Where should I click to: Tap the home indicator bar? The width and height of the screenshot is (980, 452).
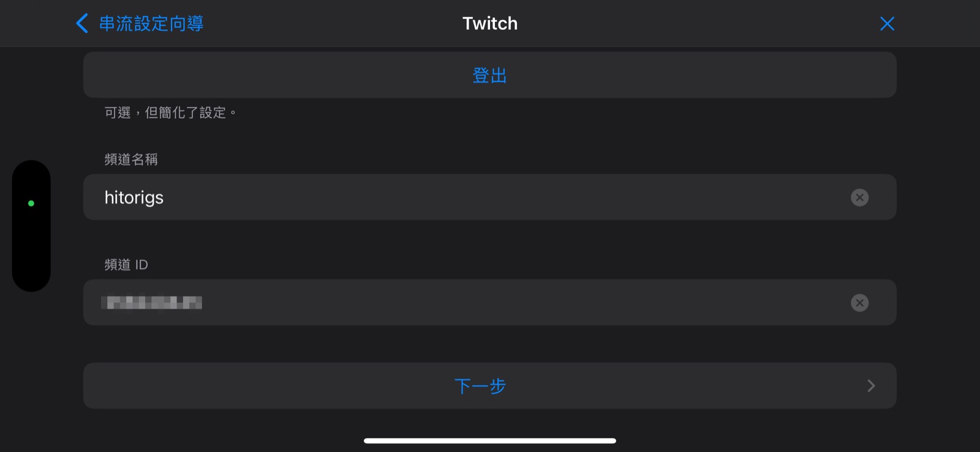(490, 440)
